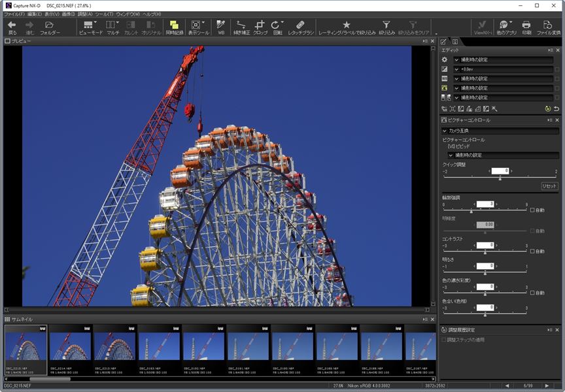The width and height of the screenshot is (565, 392).
Task: Switch to the edit tab with pencil icon
Action: point(443,42)
